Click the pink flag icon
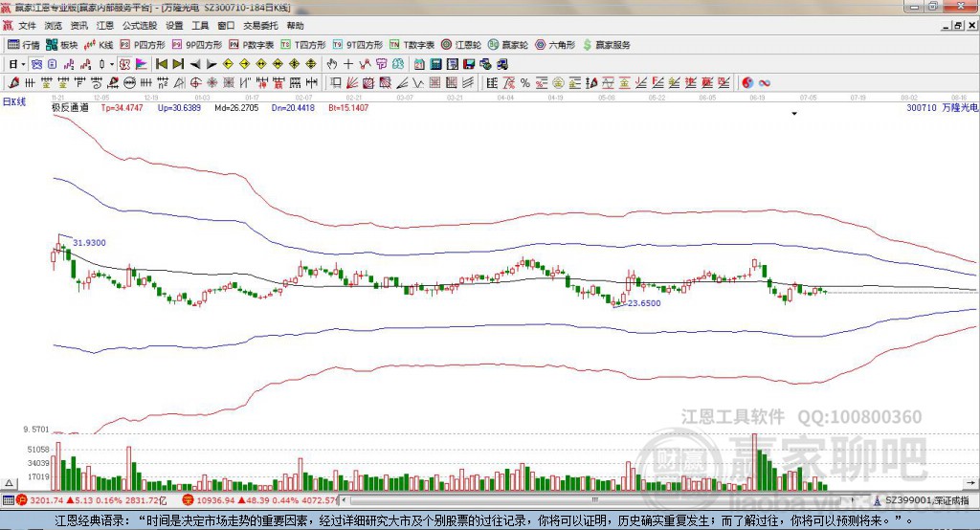Screen dimensions: 980x530 click(x=142, y=64)
